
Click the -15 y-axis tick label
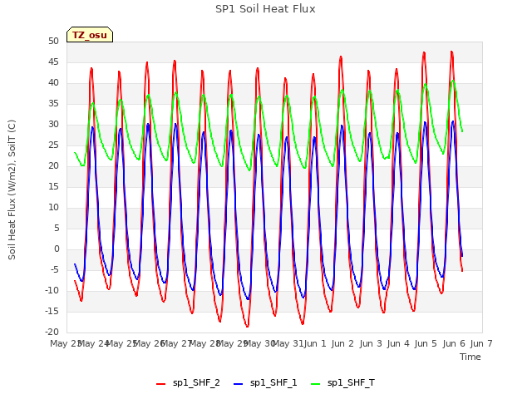52,311
